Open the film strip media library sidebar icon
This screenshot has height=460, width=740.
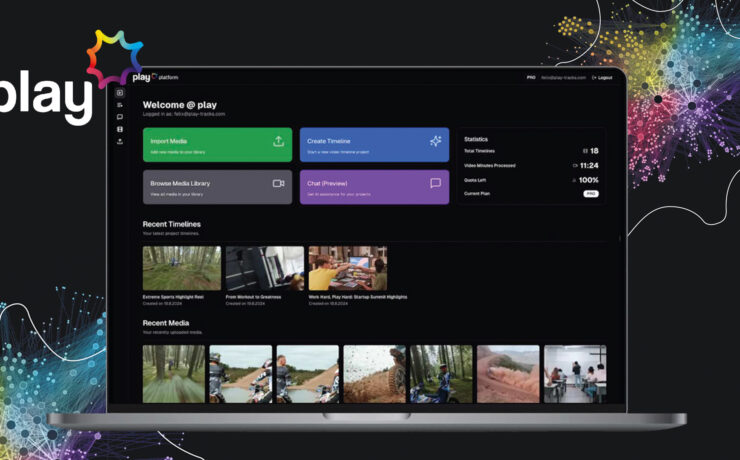[120, 129]
